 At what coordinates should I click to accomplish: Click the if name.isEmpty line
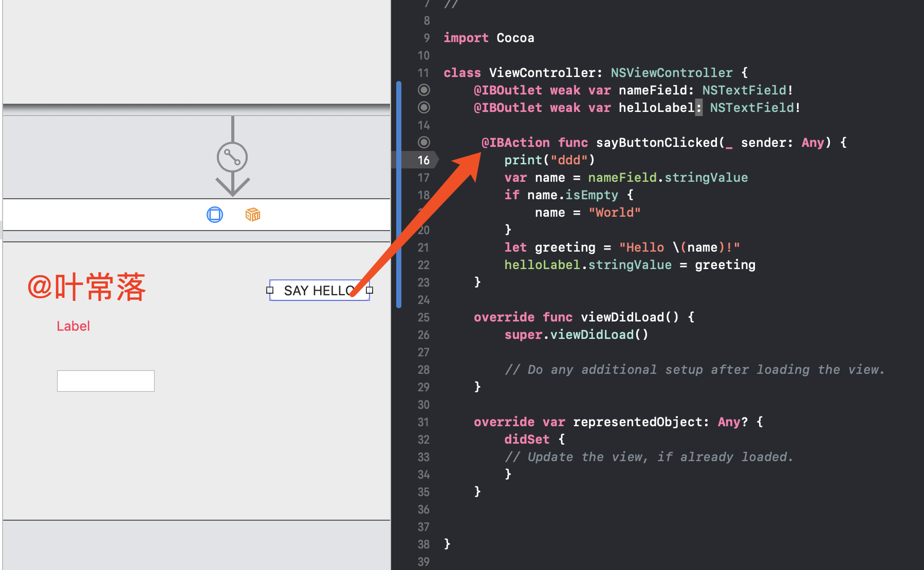click(569, 195)
